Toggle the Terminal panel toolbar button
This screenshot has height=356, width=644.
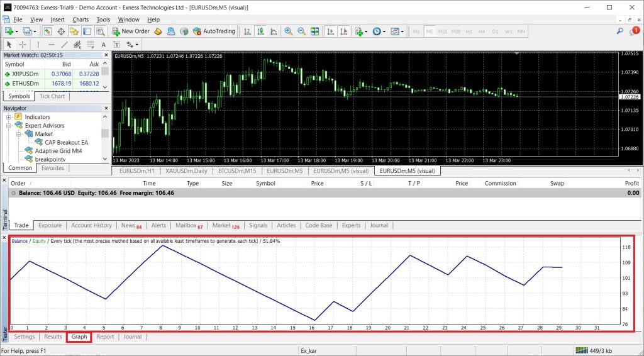[x=87, y=31]
